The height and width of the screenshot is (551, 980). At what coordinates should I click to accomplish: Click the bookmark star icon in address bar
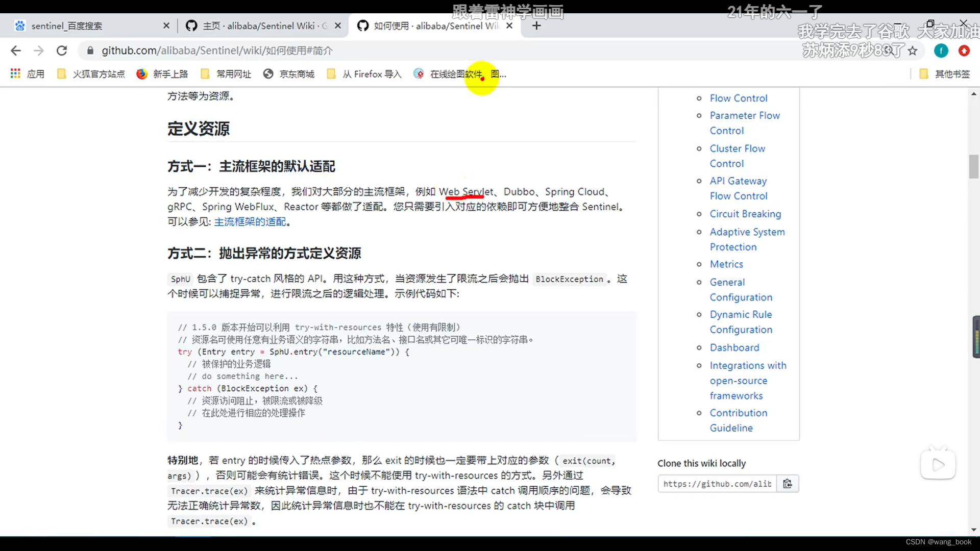click(x=912, y=51)
